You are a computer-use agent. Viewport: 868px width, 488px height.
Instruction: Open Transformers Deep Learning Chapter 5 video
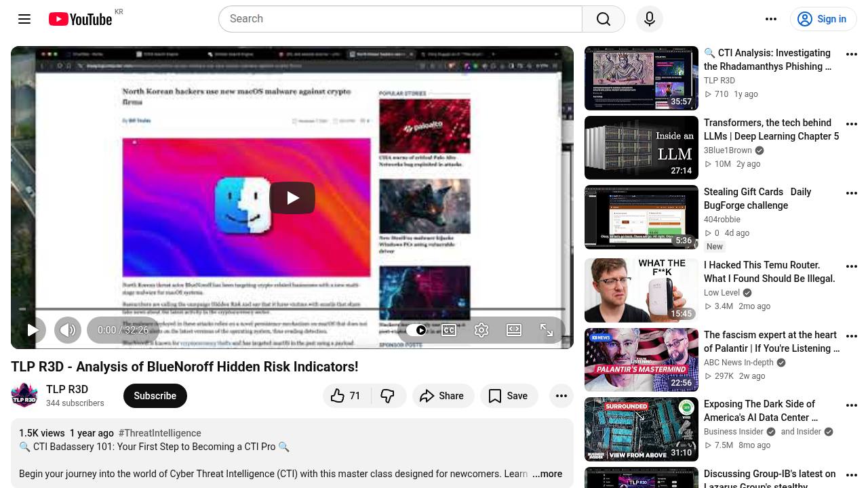click(771, 129)
